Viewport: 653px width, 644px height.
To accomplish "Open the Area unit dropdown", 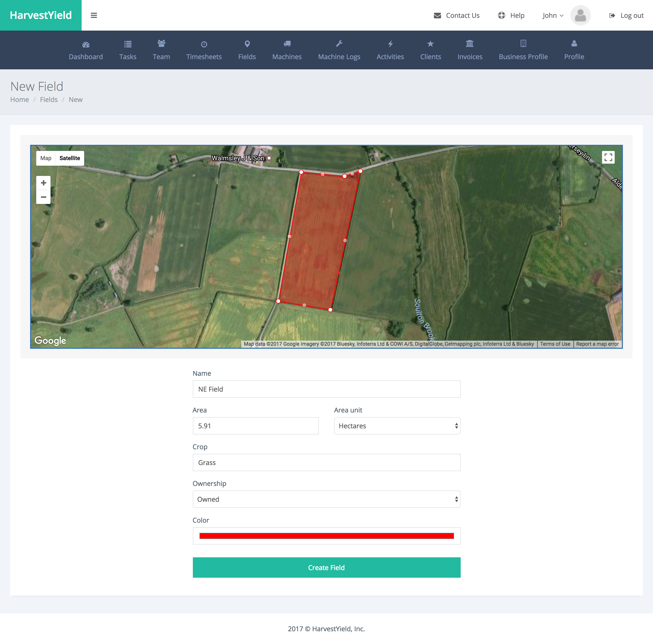I will [x=397, y=426].
